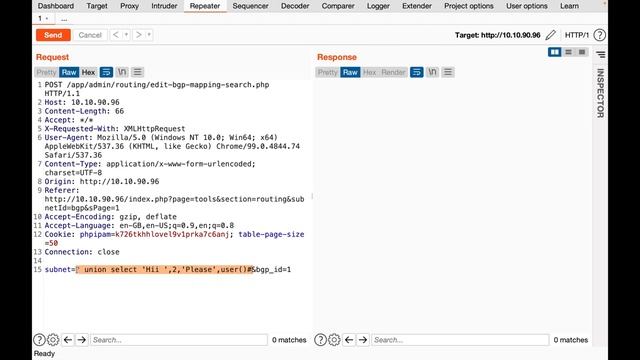The image size is (640, 360).
Task: Select Hex view in Response panel
Action: point(369,72)
